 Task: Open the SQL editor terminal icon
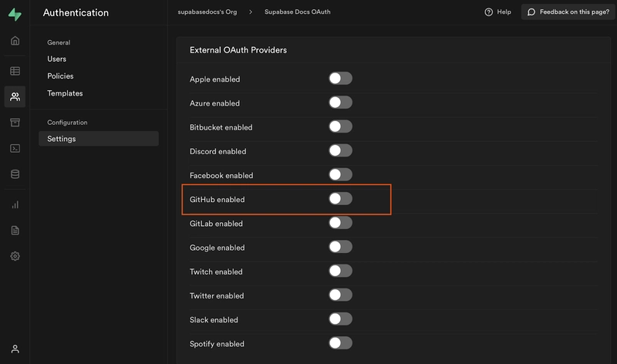point(15,148)
